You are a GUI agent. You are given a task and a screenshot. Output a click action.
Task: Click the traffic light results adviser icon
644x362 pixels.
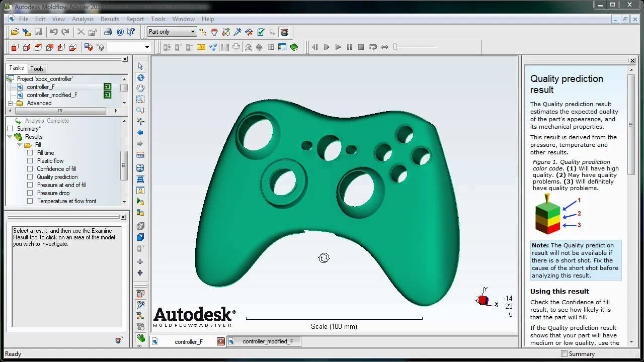point(285,32)
